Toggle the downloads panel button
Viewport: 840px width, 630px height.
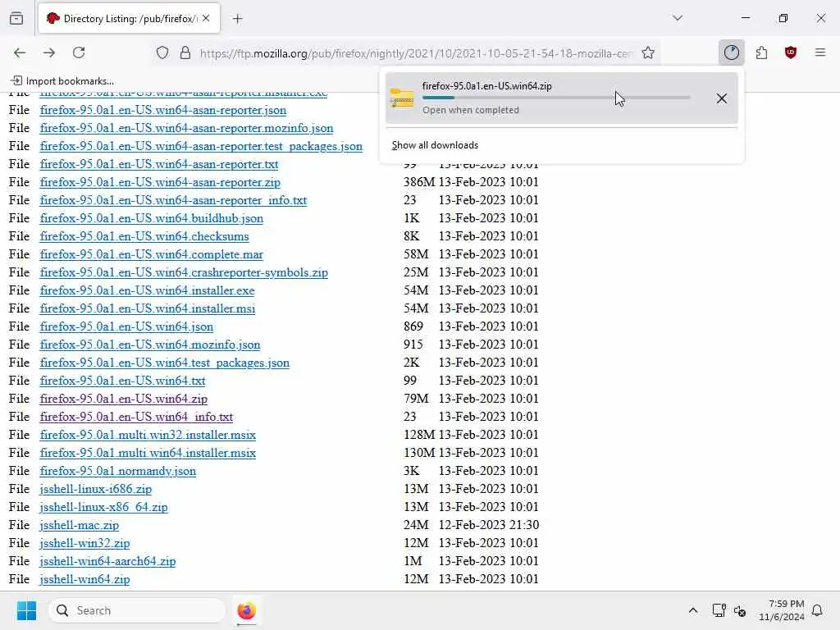click(x=731, y=52)
